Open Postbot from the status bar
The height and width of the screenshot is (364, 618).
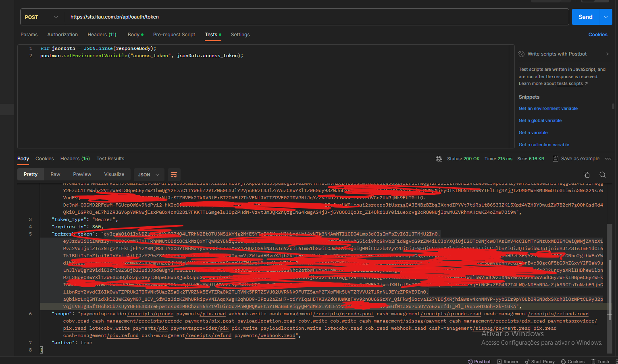tap(479, 362)
